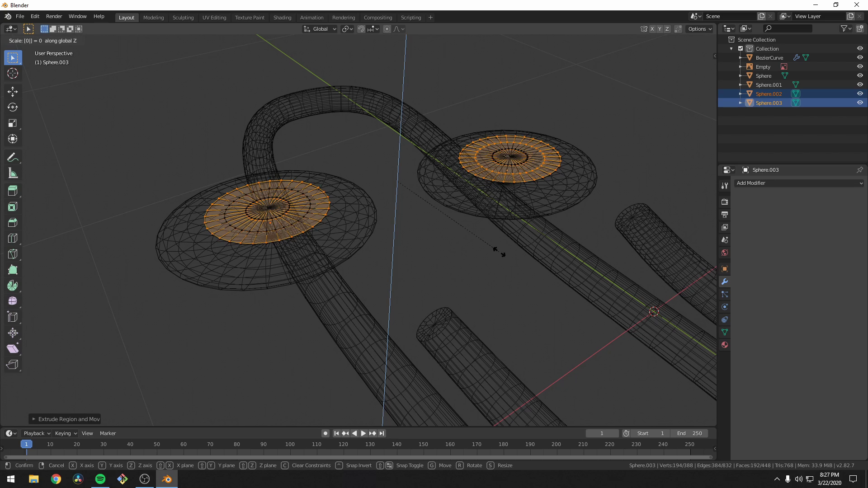Hide Sphere.001 in the outliner

click(x=859, y=84)
